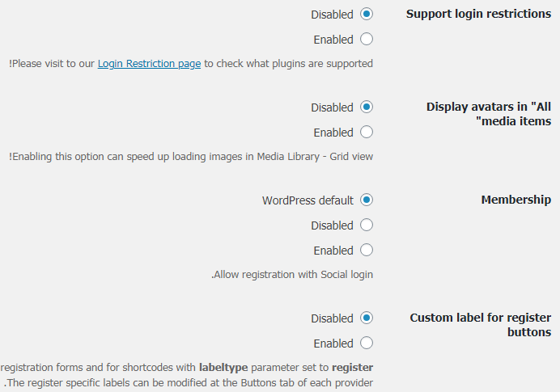This screenshot has width=560, height=392.
Task: Enable Custom label for register buttons
Action: click(367, 343)
